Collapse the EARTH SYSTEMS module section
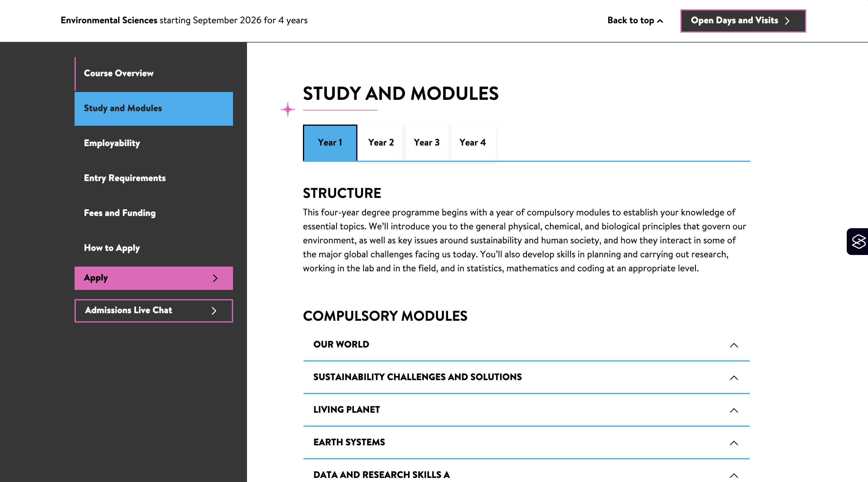Viewport: 868px width, 482px height. coord(733,443)
